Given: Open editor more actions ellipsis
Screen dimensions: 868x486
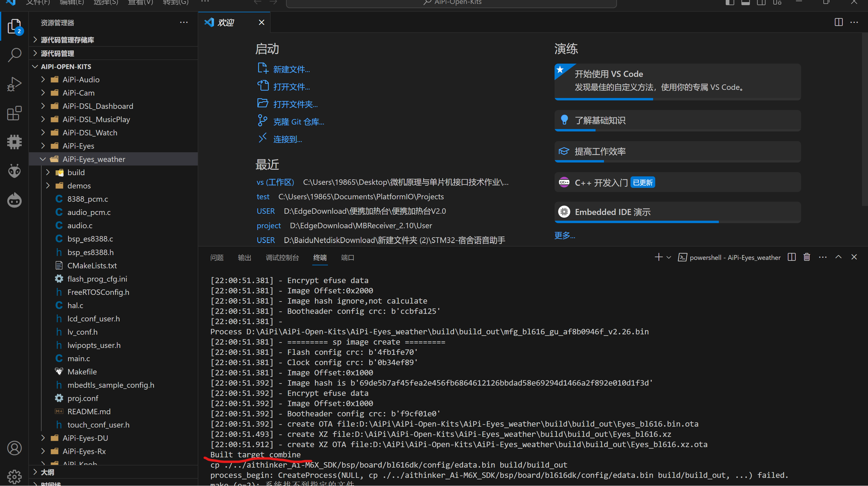Looking at the screenshot, I should (x=854, y=23).
